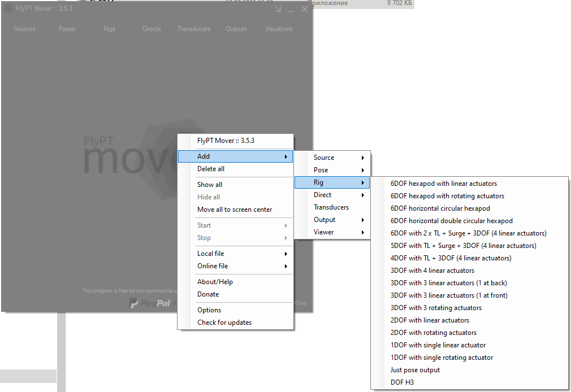The height and width of the screenshot is (392, 571).
Task: Add 6DOF horizontal double circular hexapod
Action: (469, 220)
